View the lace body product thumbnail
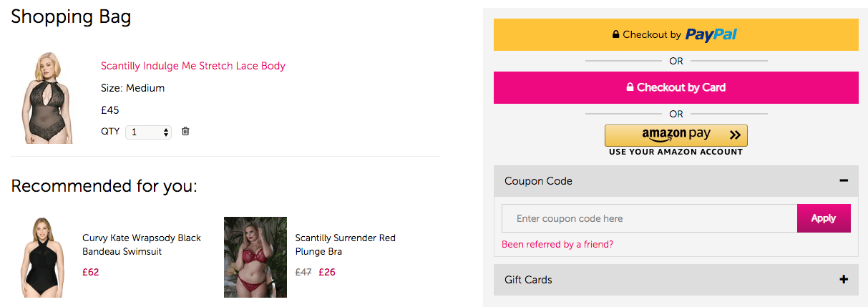 tap(48, 97)
